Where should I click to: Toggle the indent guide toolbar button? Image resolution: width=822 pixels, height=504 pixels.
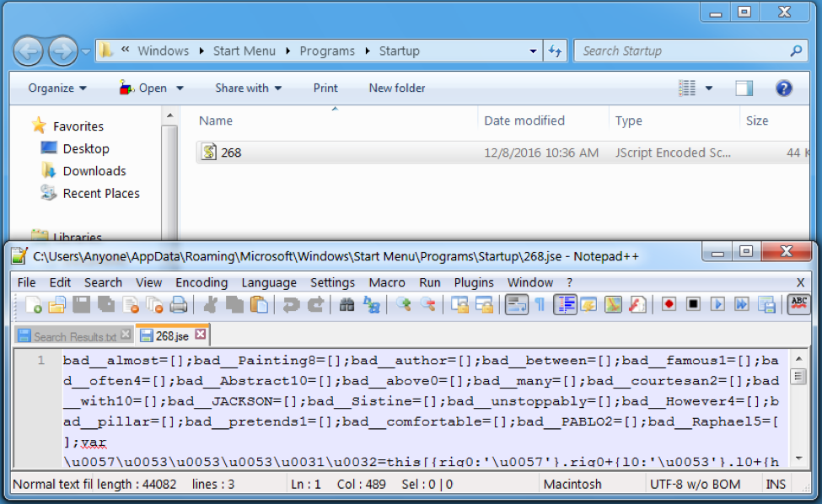565,304
